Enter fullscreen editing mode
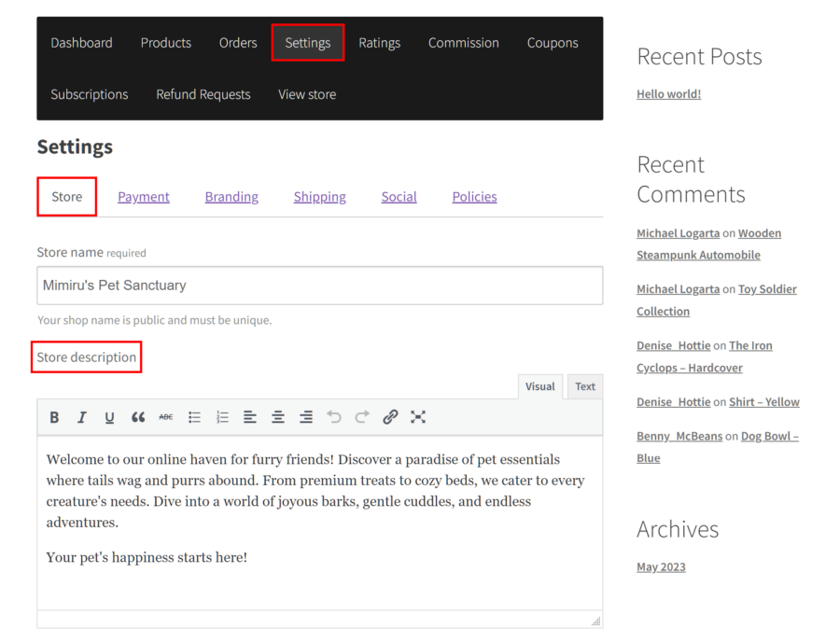The image size is (840, 643). click(x=418, y=417)
